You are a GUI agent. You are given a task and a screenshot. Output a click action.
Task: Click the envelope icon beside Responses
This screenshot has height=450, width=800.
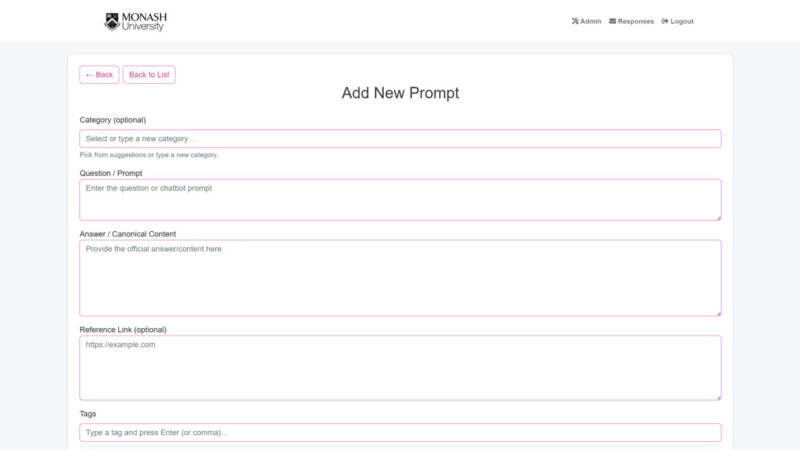click(613, 21)
